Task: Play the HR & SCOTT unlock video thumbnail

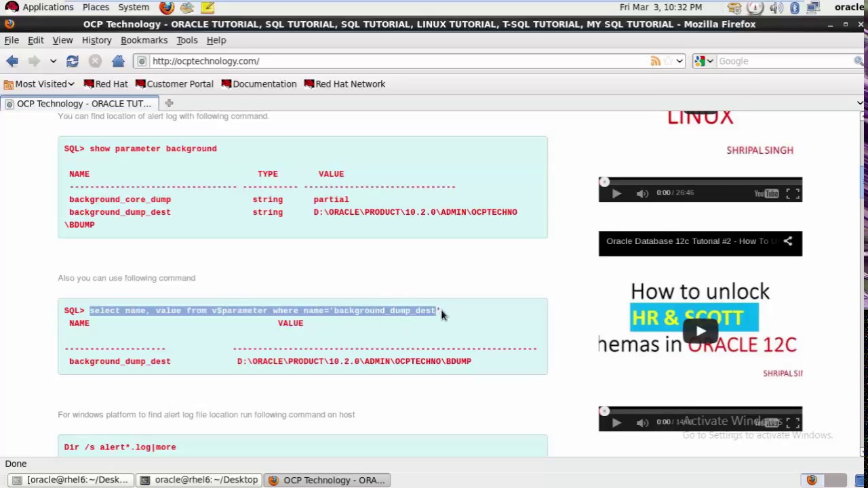Action: tap(701, 331)
